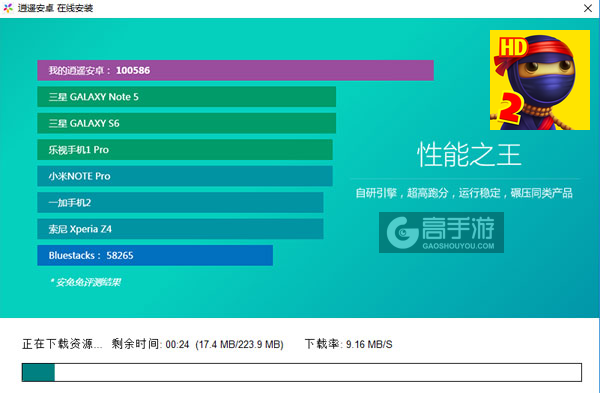Click the download progress bar
The width and height of the screenshot is (600, 393).
(x=302, y=373)
